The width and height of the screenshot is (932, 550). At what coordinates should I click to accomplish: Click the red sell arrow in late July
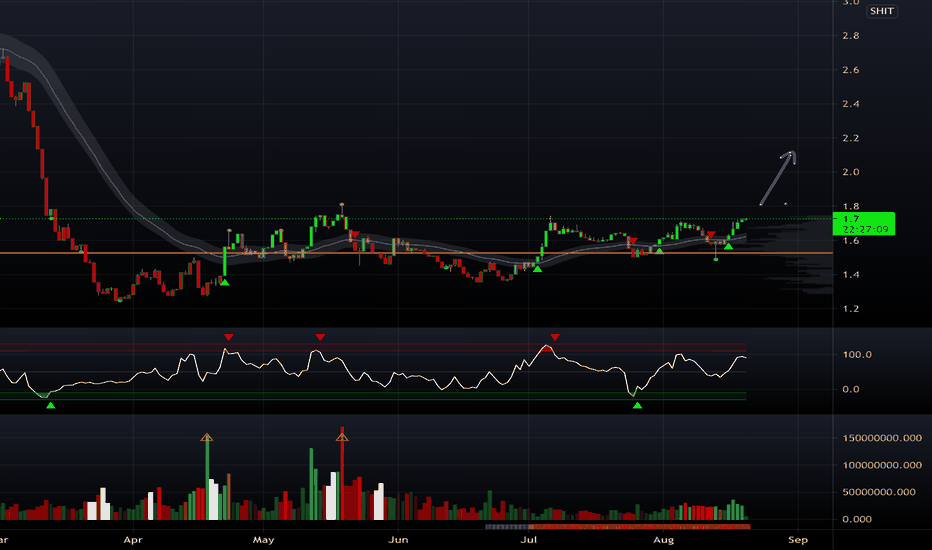point(633,241)
